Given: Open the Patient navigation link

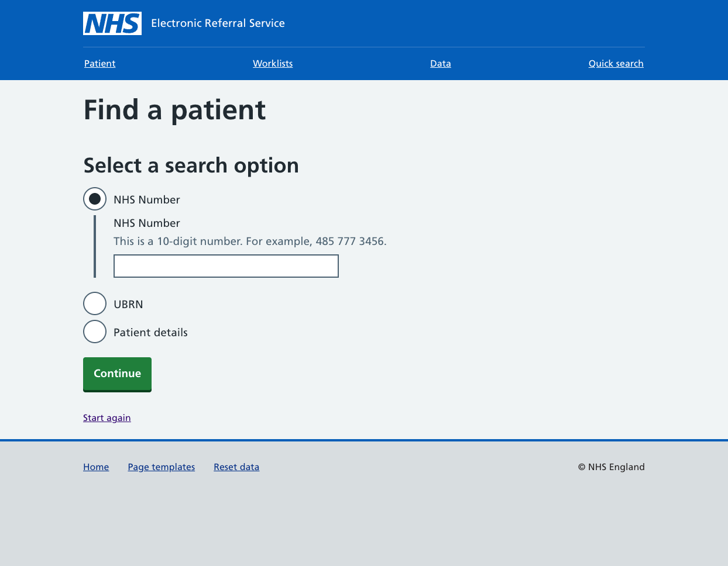Looking at the screenshot, I should click(x=99, y=64).
